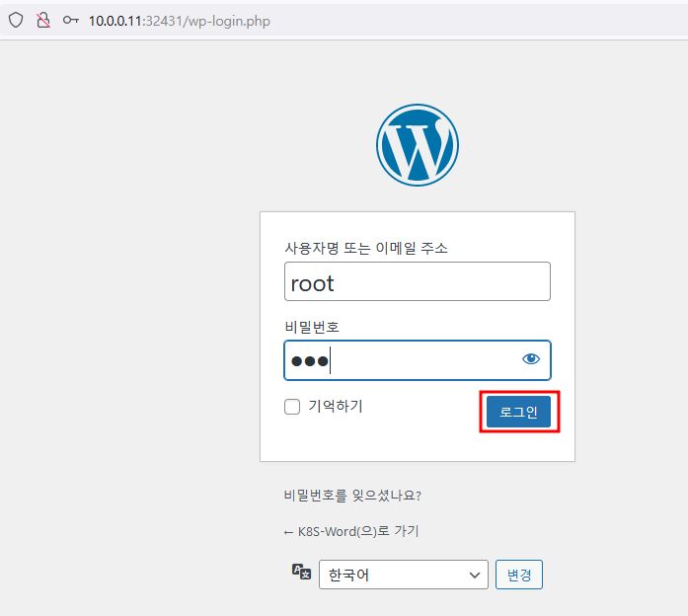Click the tracking protection shield icon
Viewport: 688px width, 616px height.
pyautogui.click(x=16, y=20)
